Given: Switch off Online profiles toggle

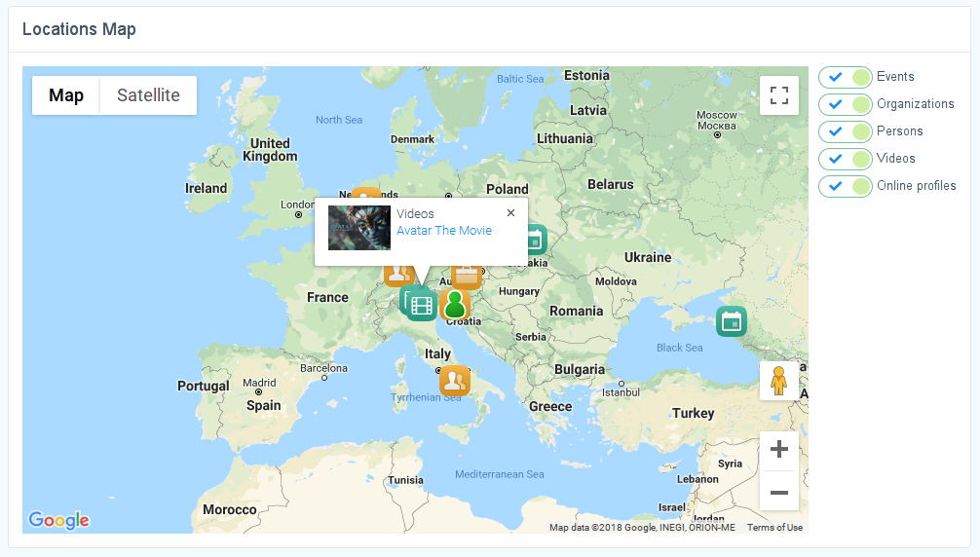Looking at the screenshot, I should pyautogui.click(x=845, y=186).
